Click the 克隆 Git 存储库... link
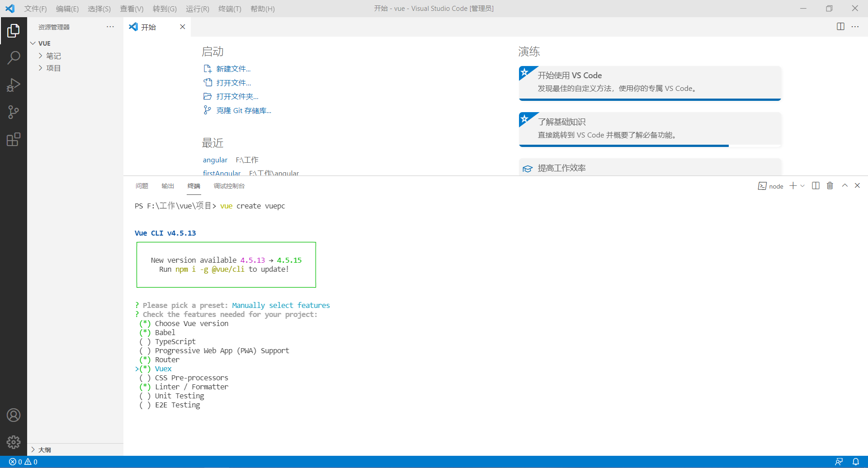The image size is (868, 468). 244,110
